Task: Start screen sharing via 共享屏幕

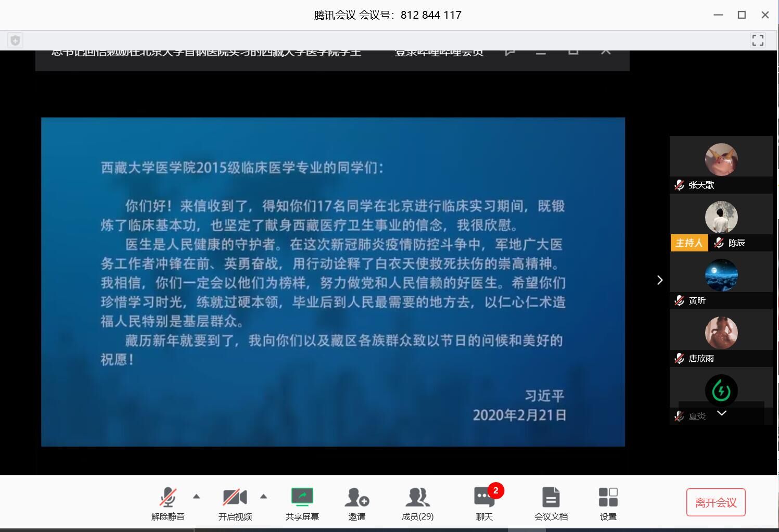Action: (302, 503)
